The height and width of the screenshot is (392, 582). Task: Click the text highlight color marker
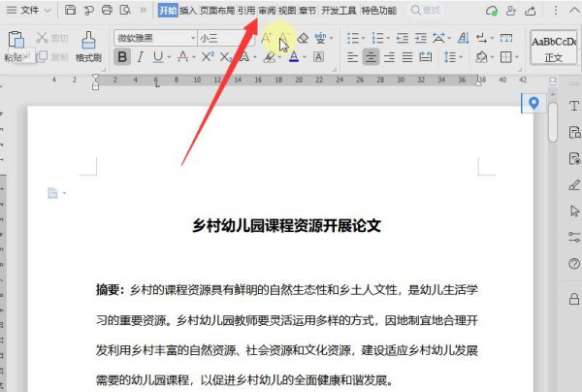[x=270, y=57]
